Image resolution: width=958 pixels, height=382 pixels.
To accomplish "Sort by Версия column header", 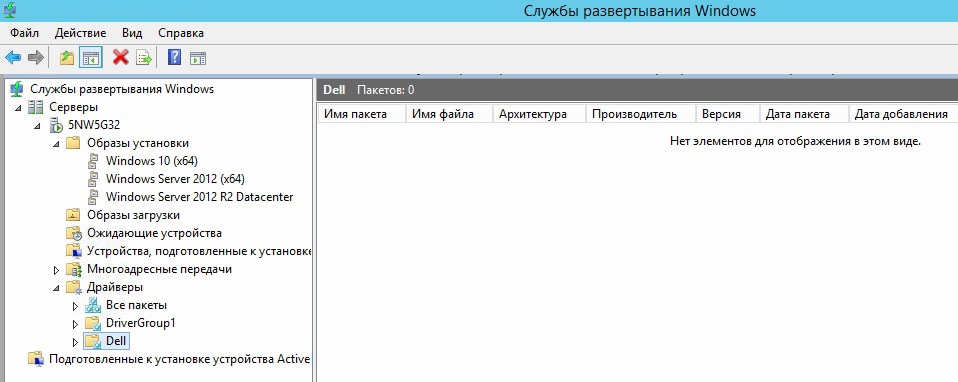I will 727,114.
